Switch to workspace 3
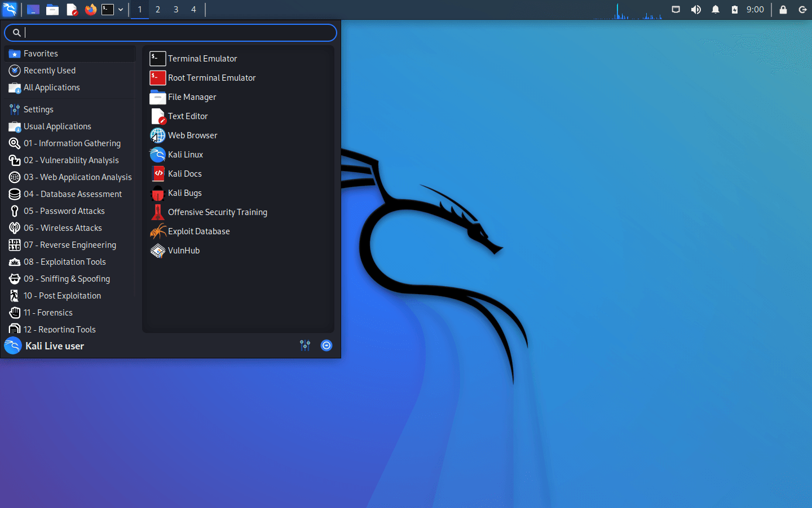812x508 pixels. 176,10
